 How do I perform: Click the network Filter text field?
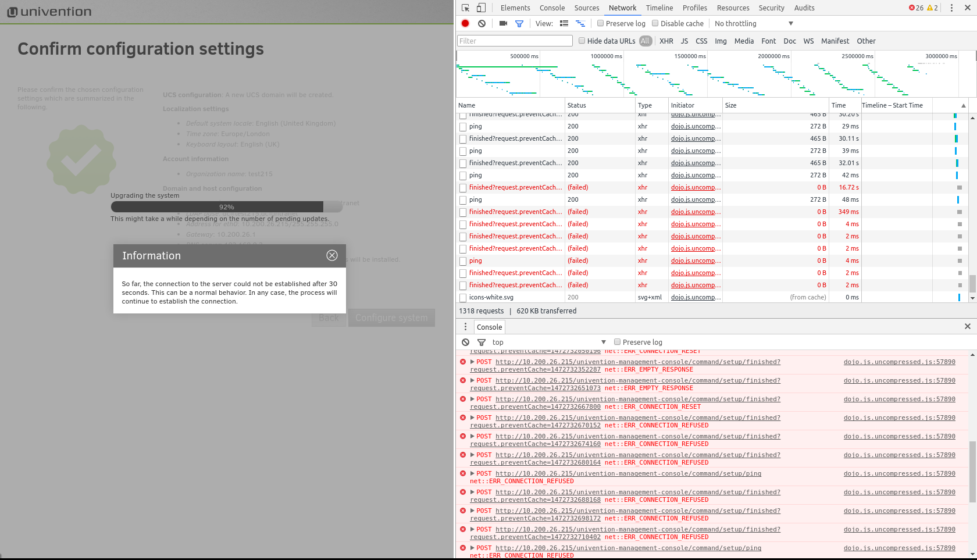(515, 41)
